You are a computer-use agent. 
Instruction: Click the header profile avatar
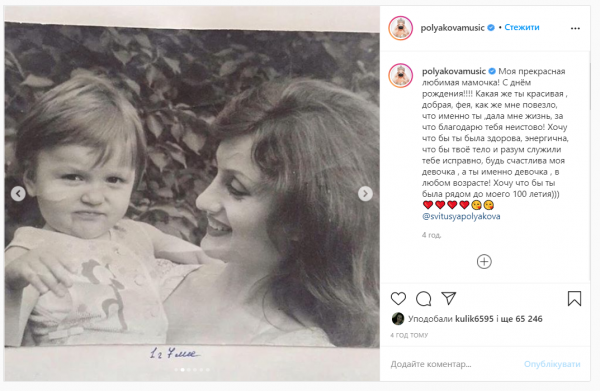401,28
